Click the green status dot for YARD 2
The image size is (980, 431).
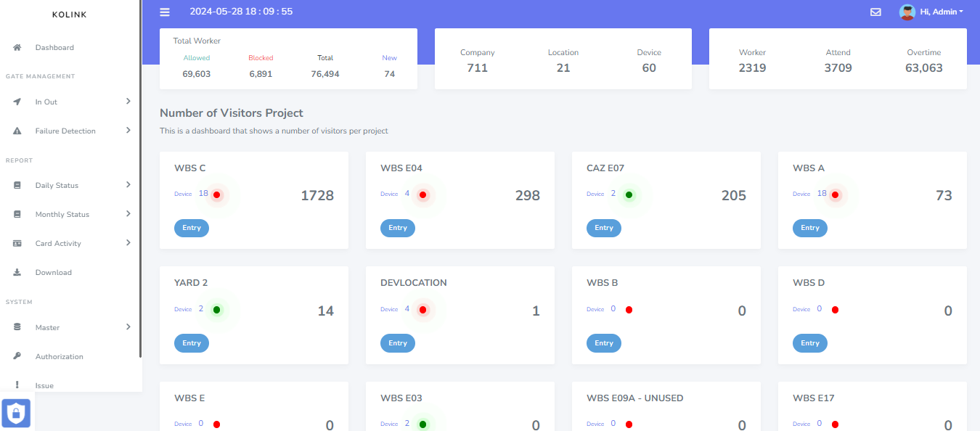[x=216, y=310]
